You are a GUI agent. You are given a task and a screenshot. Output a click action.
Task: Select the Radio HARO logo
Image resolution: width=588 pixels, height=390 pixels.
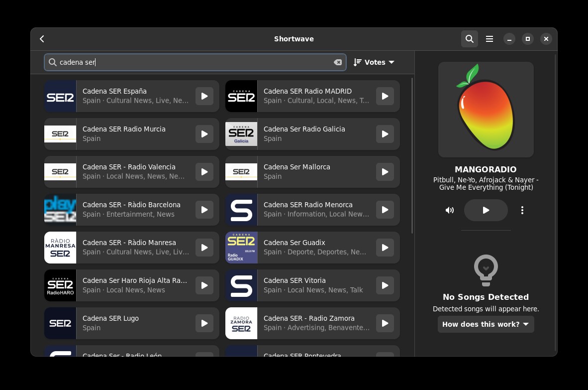coord(60,285)
